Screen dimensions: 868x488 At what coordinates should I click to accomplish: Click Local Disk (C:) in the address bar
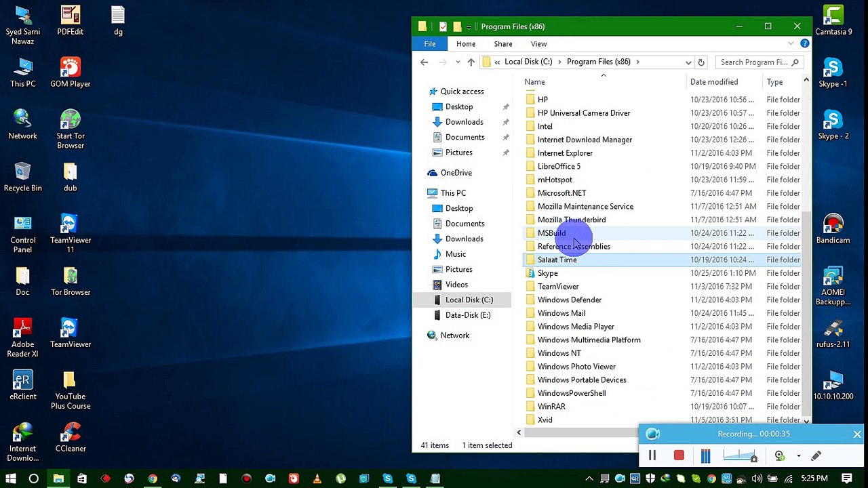tap(528, 62)
